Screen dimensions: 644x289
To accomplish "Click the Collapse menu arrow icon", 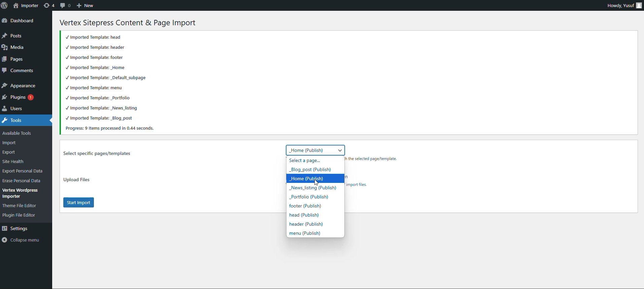I will (x=4, y=240).
